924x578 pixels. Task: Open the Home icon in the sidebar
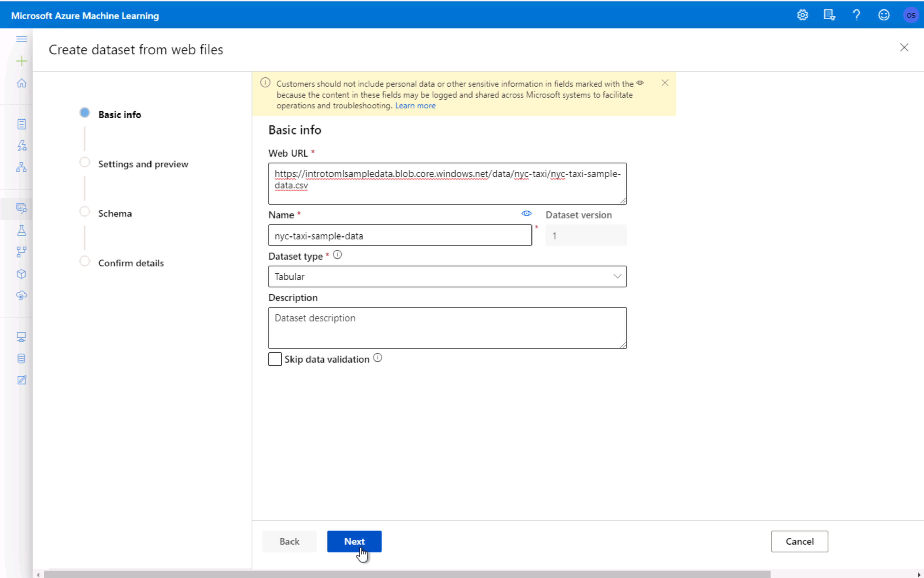click(21, 83)
